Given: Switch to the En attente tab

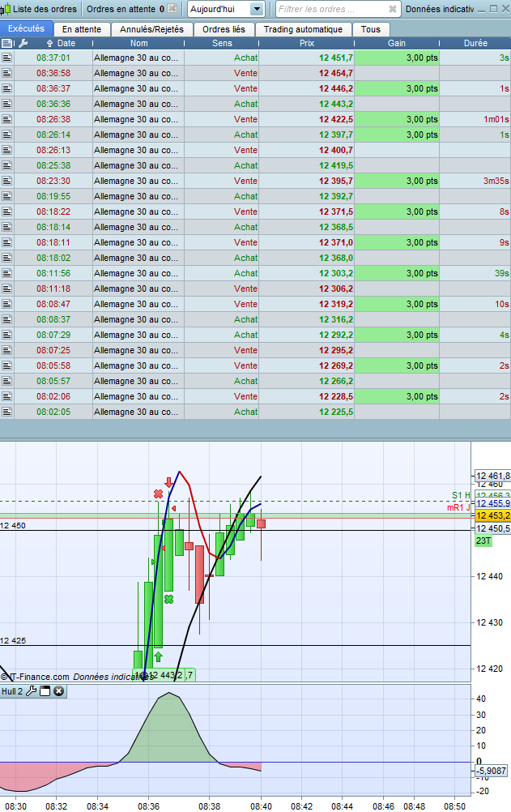Looking at the screenshot, I should click(x=82, y=29).
